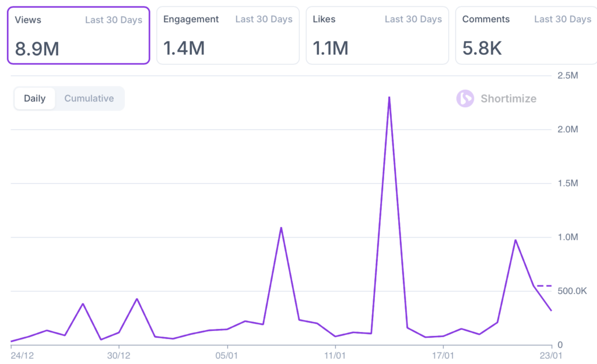The height and width of the screenshot is (364, 597).
Task: Click the chart peak just above 1.0M
Action: (281, 228)
